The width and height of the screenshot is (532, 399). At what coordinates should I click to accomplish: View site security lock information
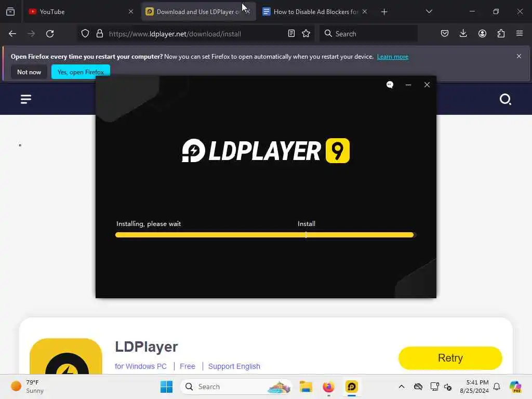99,34
